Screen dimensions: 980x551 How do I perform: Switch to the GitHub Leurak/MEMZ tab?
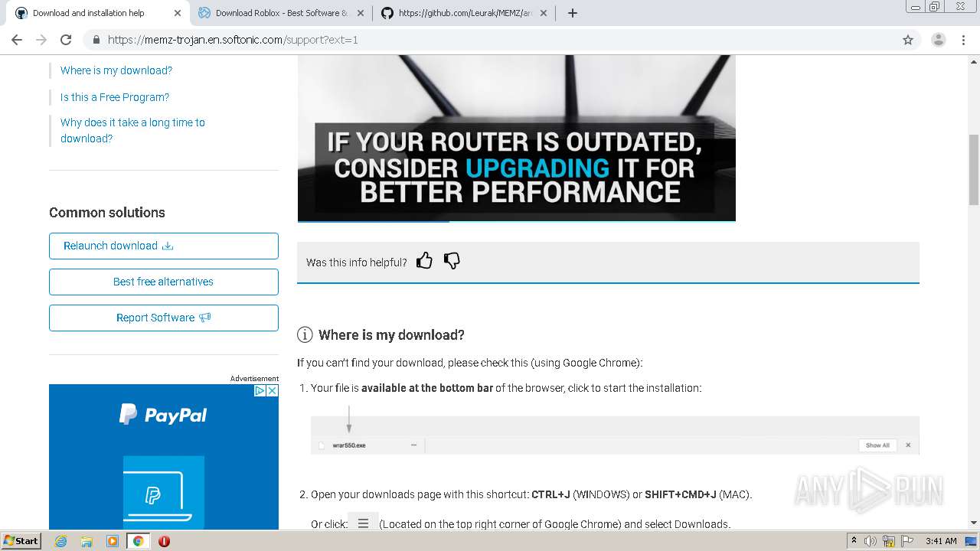464,13
